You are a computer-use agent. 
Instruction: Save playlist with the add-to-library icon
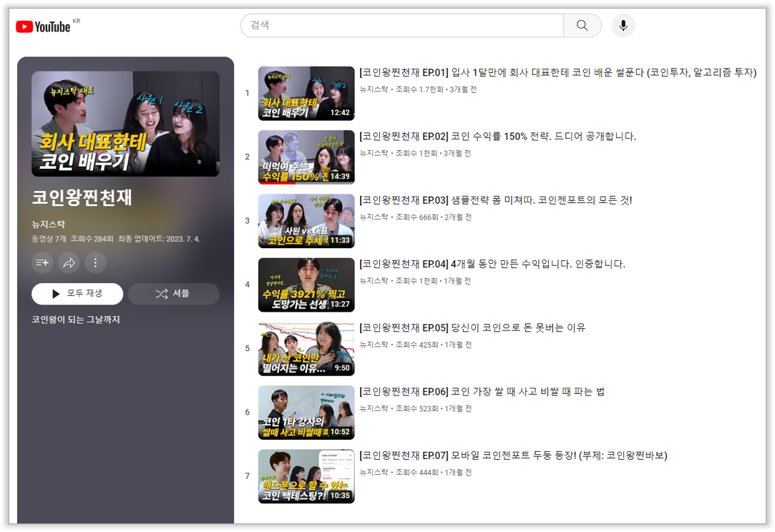[42, 263]
